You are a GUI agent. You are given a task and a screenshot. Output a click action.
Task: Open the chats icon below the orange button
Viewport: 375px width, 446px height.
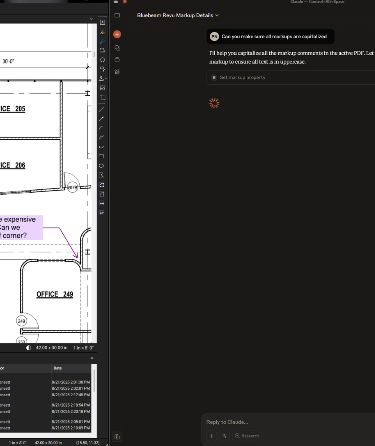[117, 48]
